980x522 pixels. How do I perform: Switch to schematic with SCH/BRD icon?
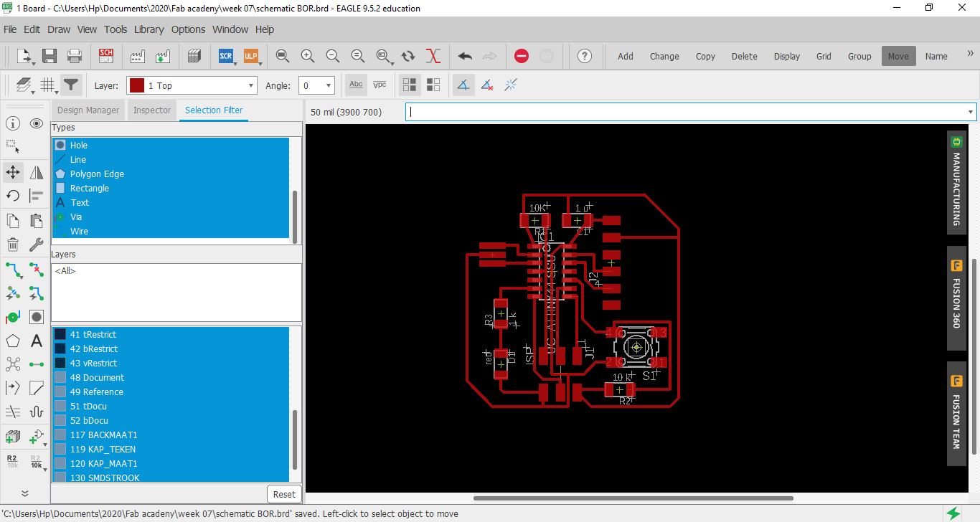[106, 56]
